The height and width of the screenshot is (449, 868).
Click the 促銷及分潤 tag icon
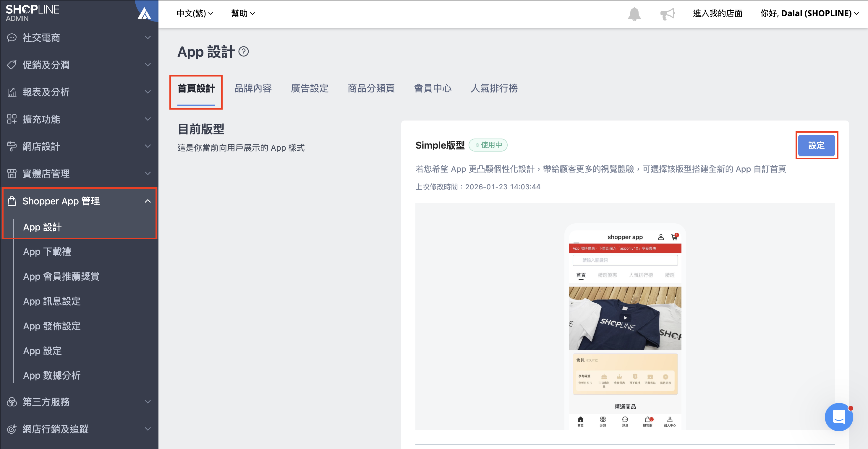(12, 65)
